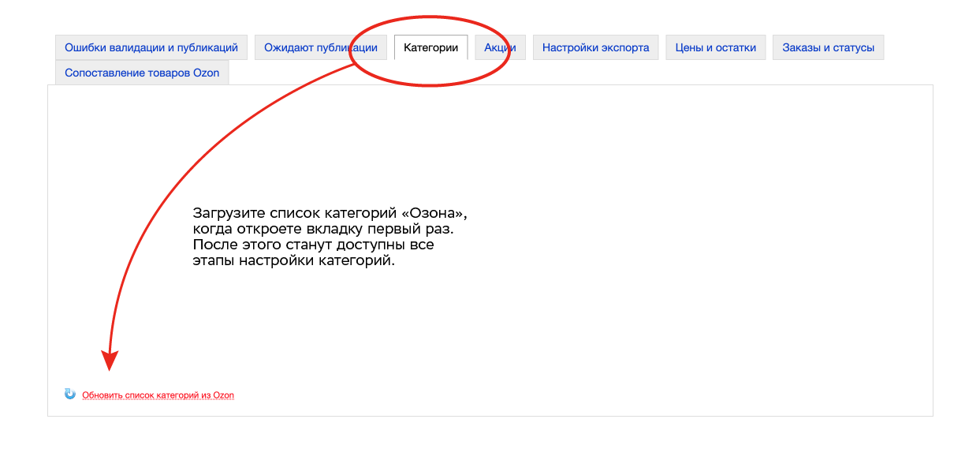Open the Ошибки валидации и публикаций tab
Viewport: 980px width, 449px height.
pyautogui.click(x=151, y=47)
